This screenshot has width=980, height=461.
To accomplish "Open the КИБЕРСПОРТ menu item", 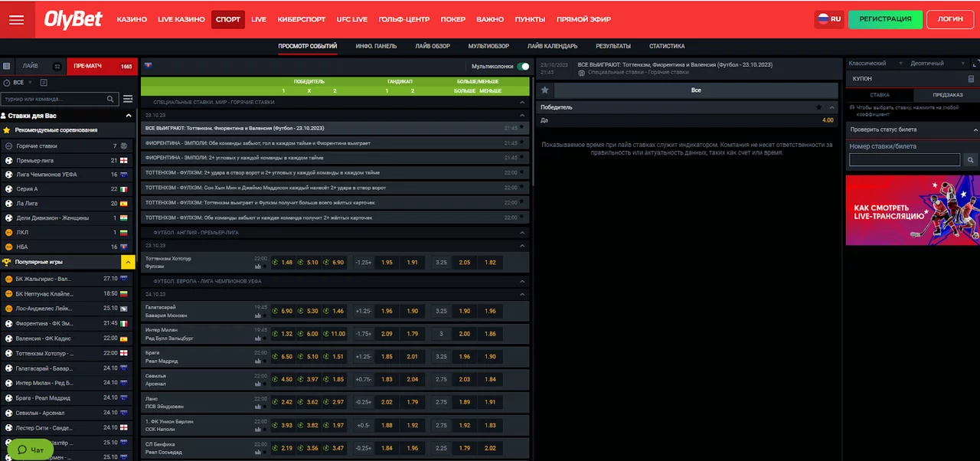I will (x=300, y=19).
